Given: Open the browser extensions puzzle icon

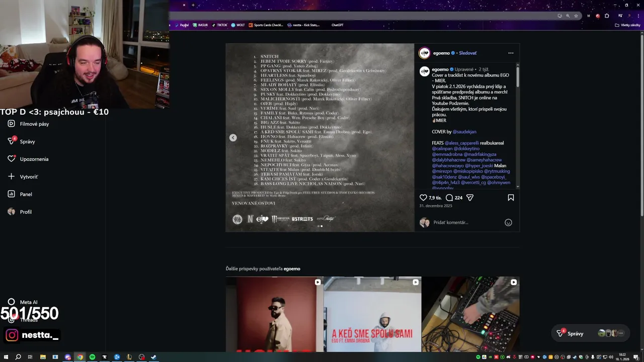Looking at the screenshot, I should [x=607, y=16].
